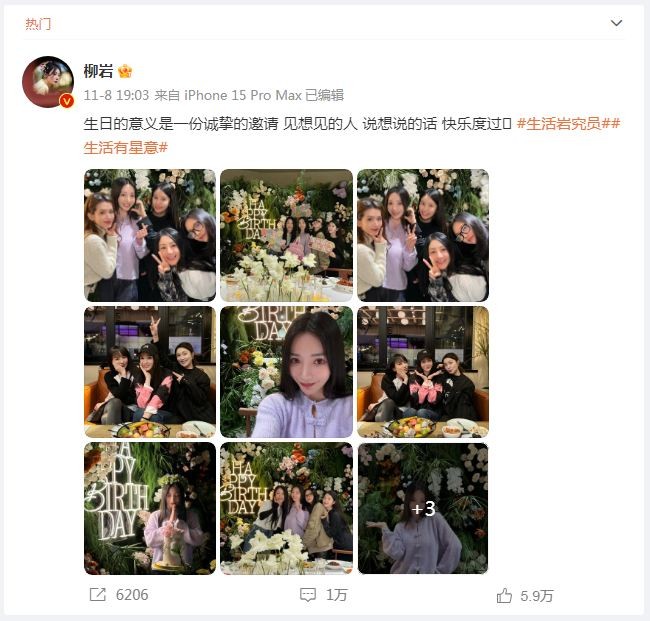Screen dimensions: 650x621
Task: Click the iPhone 15 Pro Max source
Action: coord(243,95)
